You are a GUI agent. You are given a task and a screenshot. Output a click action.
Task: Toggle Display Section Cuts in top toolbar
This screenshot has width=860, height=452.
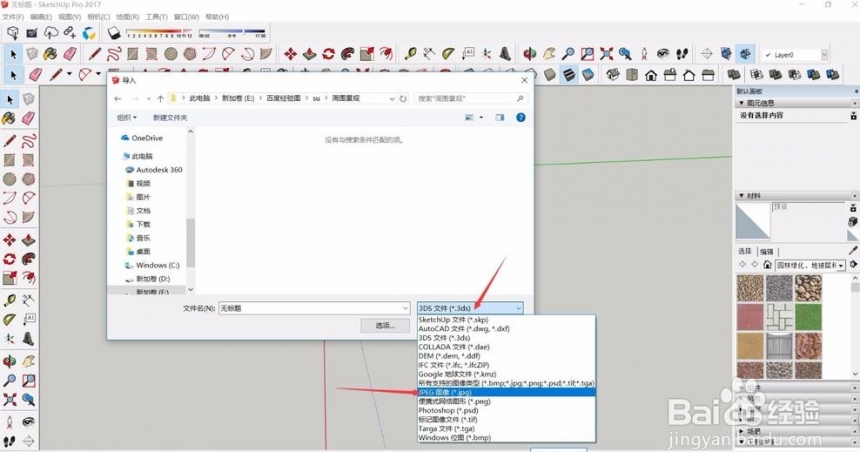[x=745, y=54]
